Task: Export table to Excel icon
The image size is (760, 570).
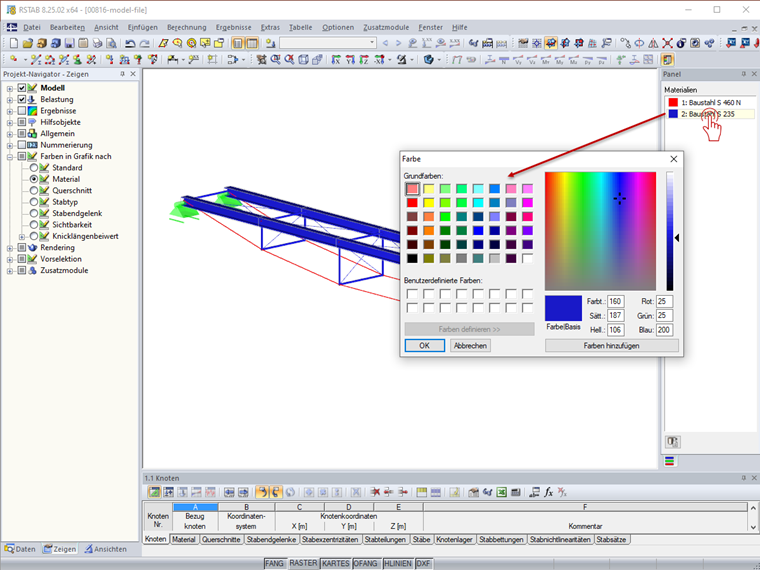Action: click(502, 492)
